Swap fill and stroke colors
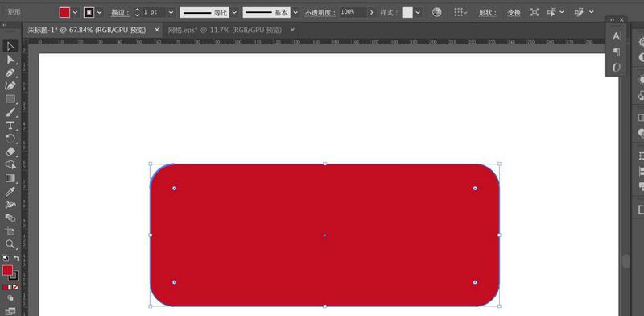Image resolution: width=644 pixels, height=316 pixels. pyautogui.click(x=17, y=259)
